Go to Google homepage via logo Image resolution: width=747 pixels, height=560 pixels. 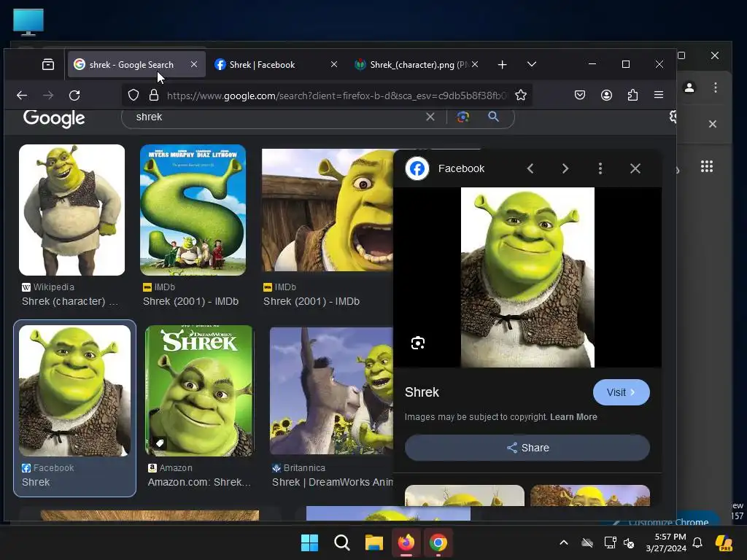tap(54, 118)
